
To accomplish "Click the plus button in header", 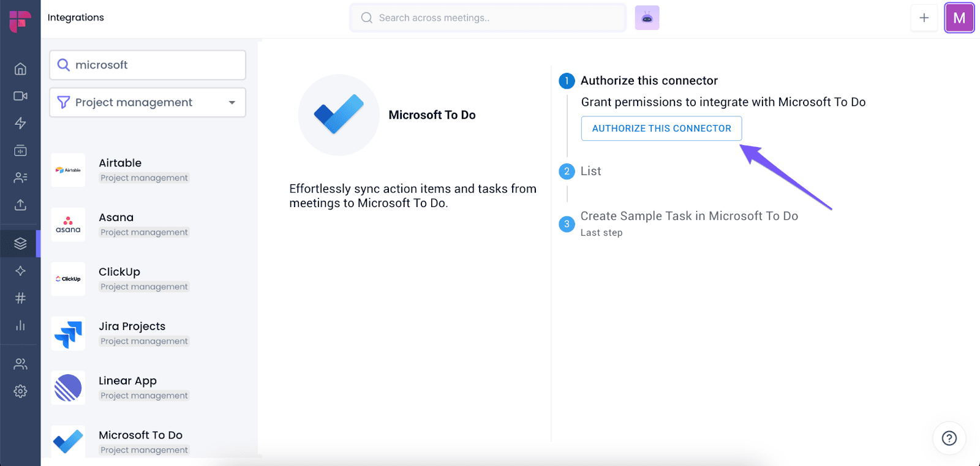I will point(924,18).
